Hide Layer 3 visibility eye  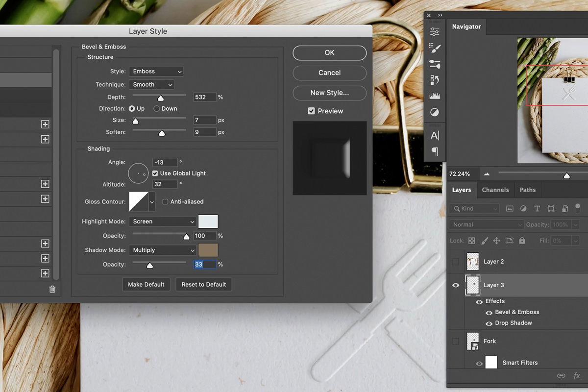[455, 285]
